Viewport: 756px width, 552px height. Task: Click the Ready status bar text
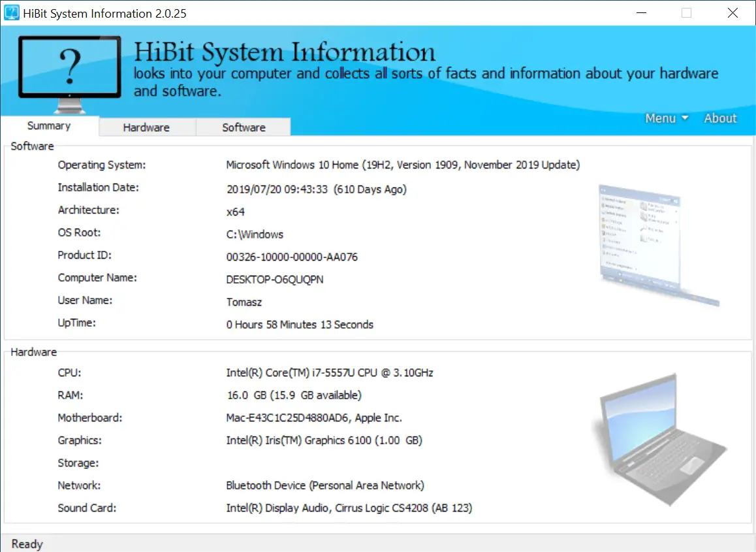click(27, 544)
